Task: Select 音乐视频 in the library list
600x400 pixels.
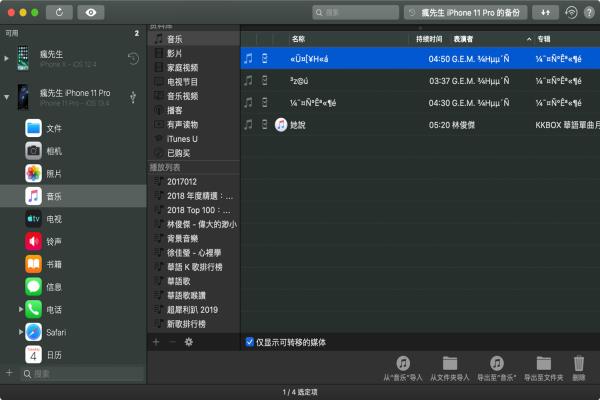Action: (x=194, y=96)
